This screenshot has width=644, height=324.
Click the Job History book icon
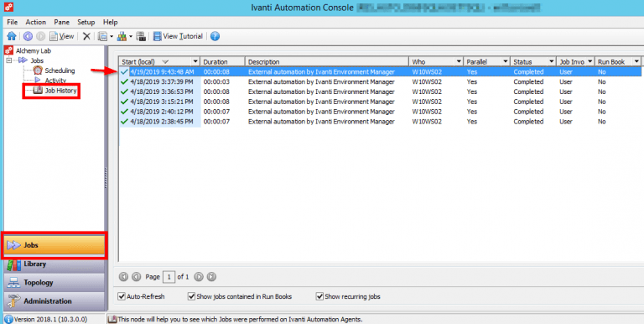click(38, 91)
